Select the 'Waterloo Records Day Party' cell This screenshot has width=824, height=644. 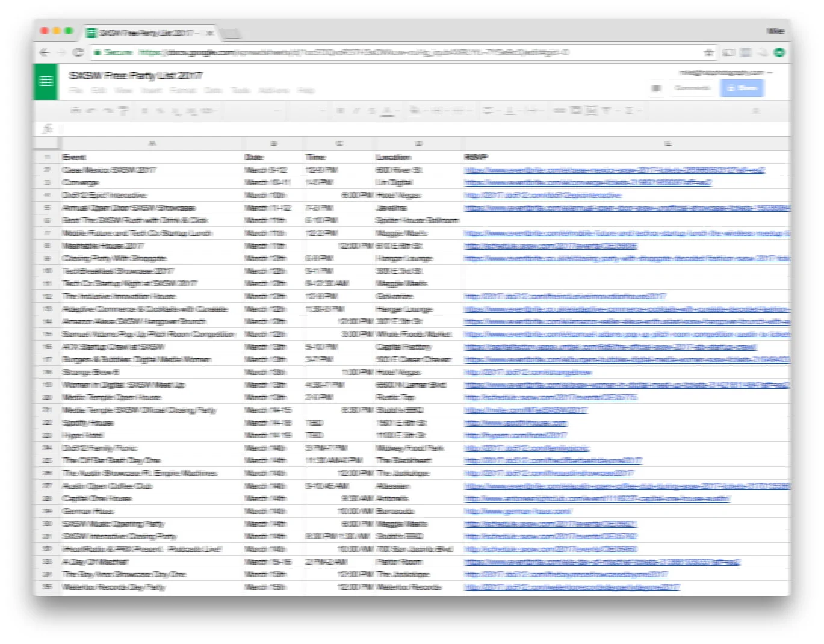pos(152,587)
